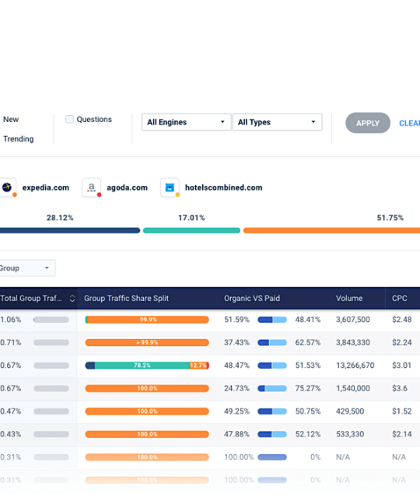
Task: Click the teal 17.01% share bar
Action: pos(191,230)
